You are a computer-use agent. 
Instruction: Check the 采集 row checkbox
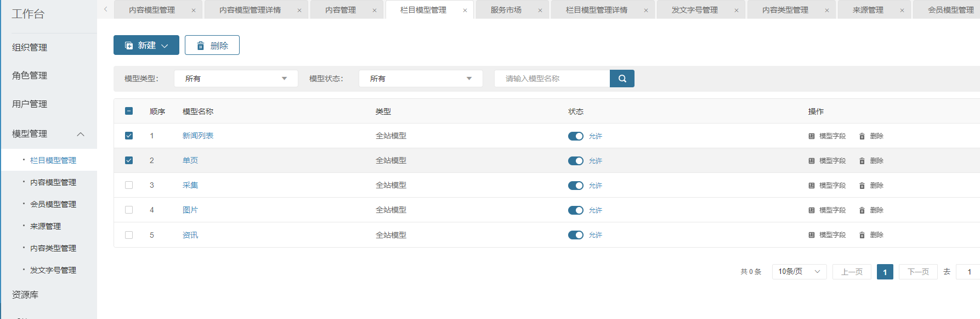[x=129, y=185]
